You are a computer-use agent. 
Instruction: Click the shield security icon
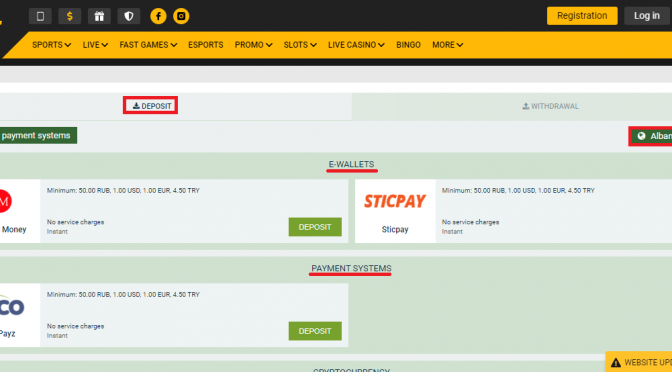(129, 16)
